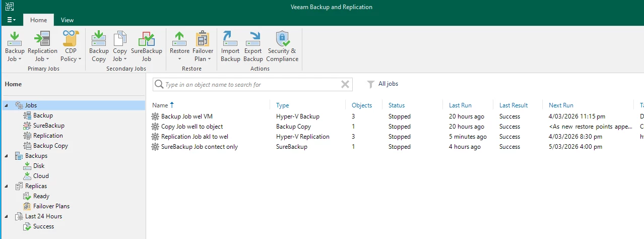The image size is (644, 239).
Task: Click the Export Backup icon
Action: 253,39
